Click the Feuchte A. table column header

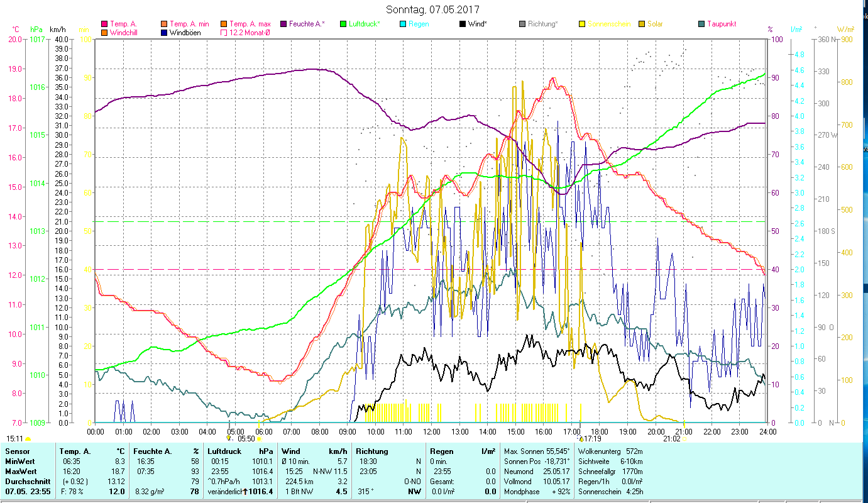coord(153,451)
